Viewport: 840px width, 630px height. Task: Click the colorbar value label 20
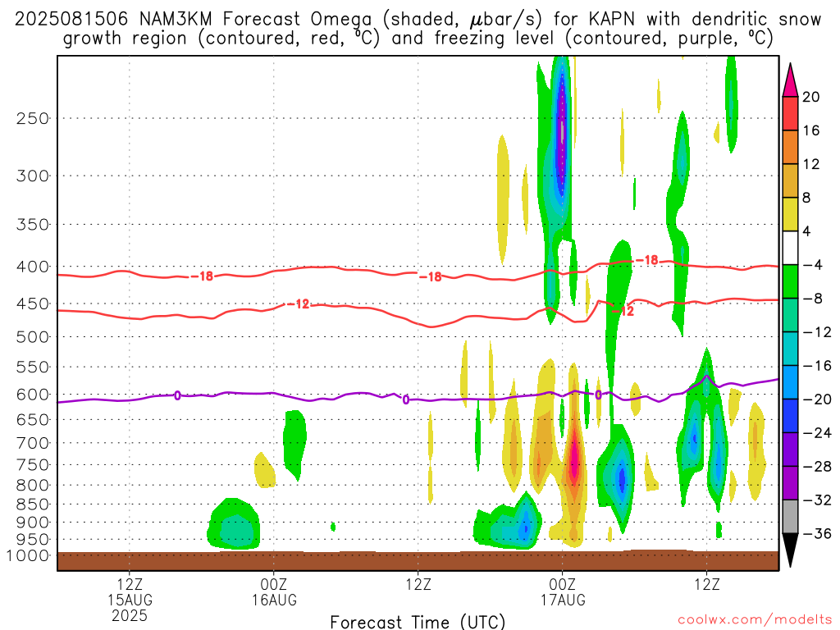click(x=811, y=97)
